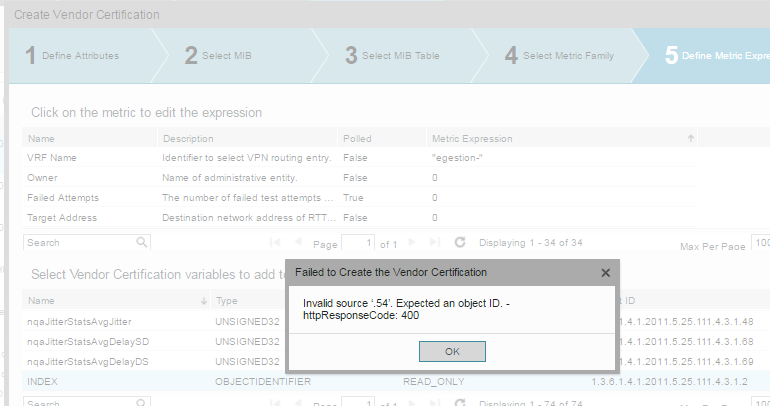Go to previous page of metrics table
770x406 pixels.
298,242
